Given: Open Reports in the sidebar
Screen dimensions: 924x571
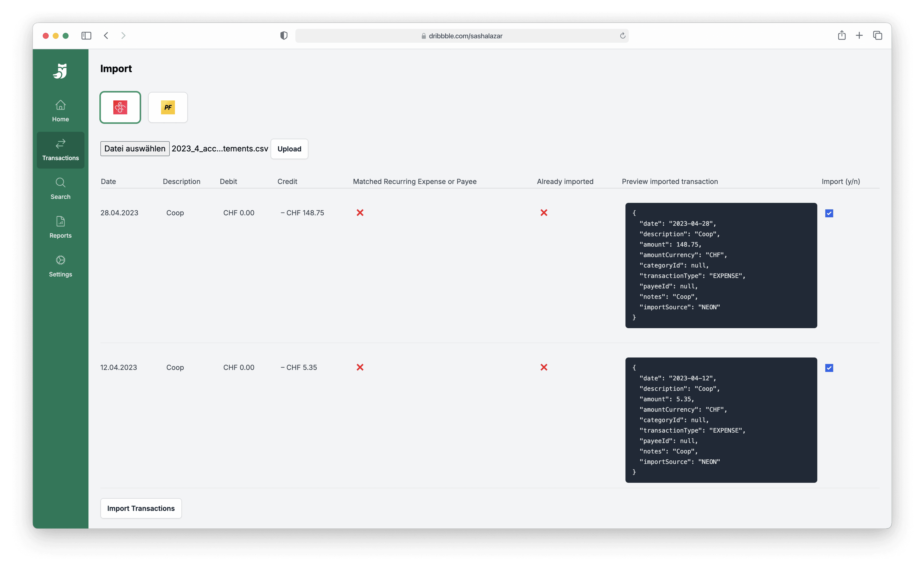Looking at the screenshot, I should coord(60,227).
